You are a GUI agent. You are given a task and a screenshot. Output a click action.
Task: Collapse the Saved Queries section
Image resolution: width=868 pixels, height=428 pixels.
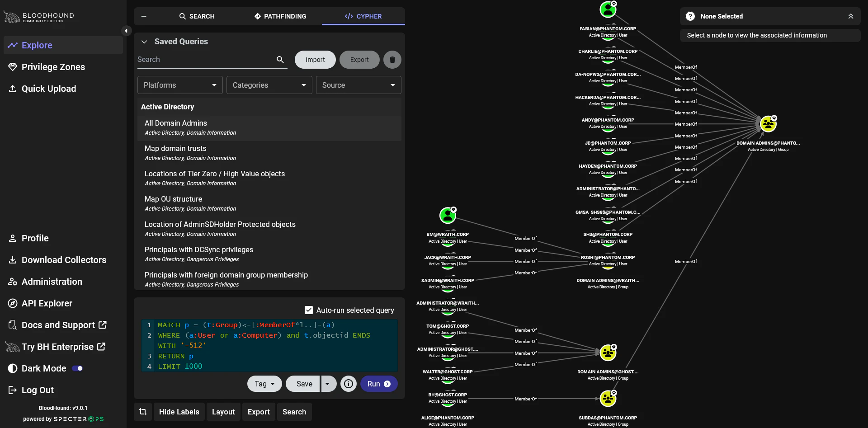pyautogui.click(x=144, y=42)
